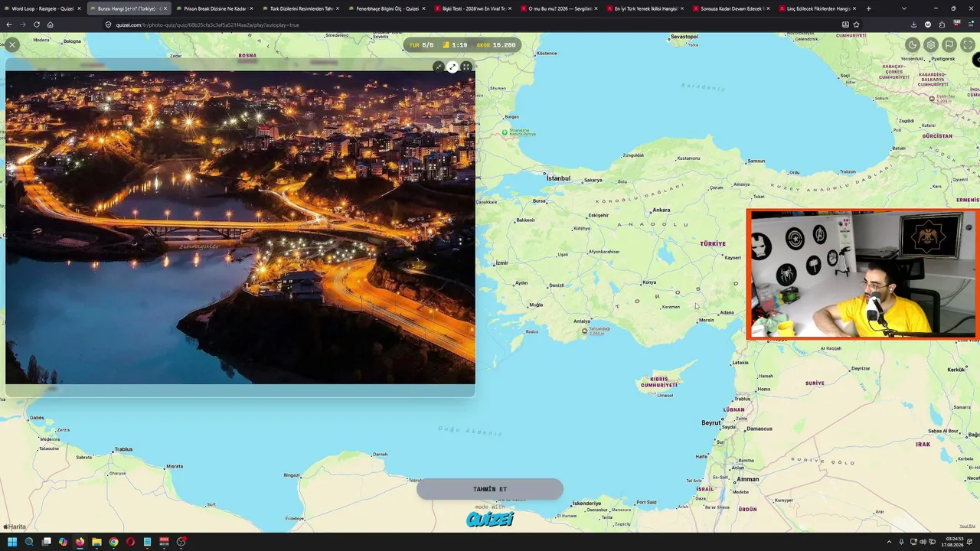Viewport: 980px width, 551px height.
Task: Reload the quizei page
Action: pyautogui.click(x=36, y=24)
